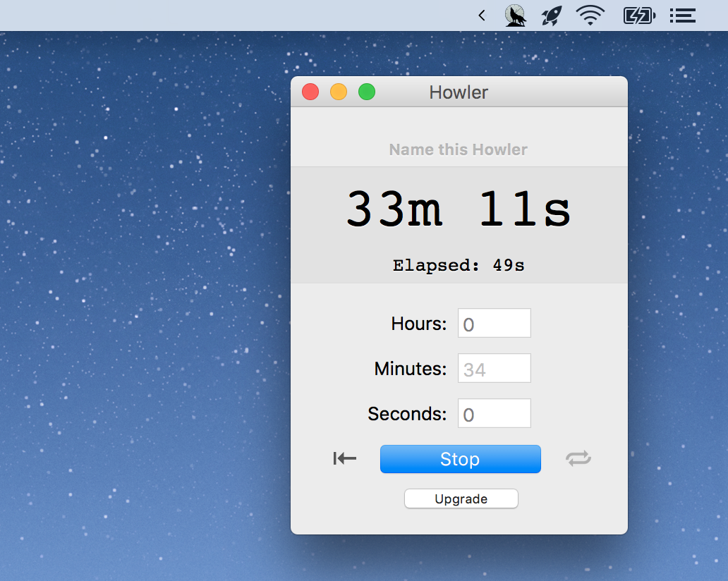Open Notification Center list icon

click(683, 16)
